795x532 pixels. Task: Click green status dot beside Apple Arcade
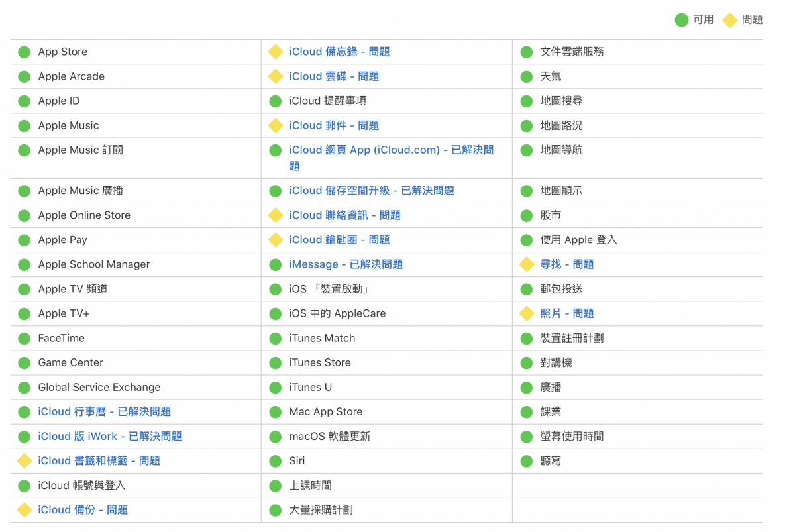click(x=25, y=76)
